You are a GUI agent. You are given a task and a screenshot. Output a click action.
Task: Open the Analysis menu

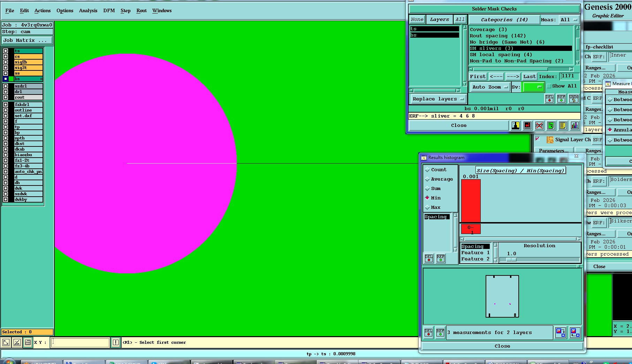(88, 10)
